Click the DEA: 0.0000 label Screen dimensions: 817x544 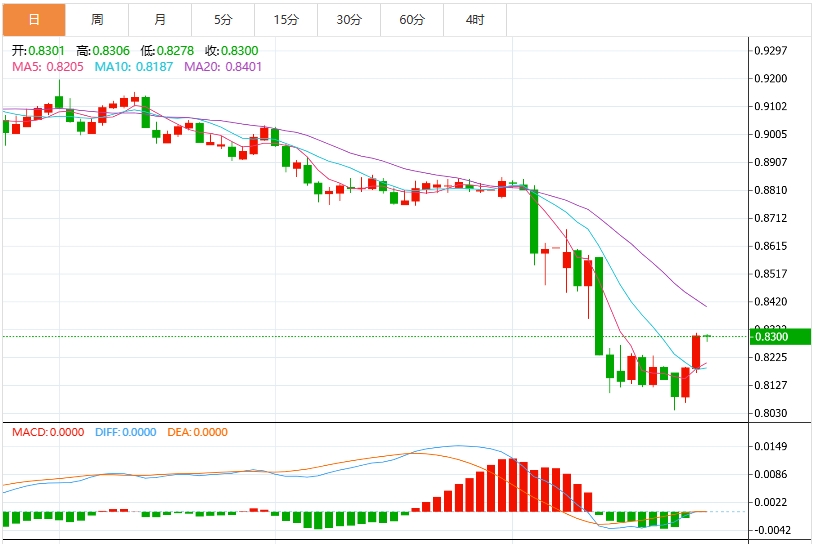197,432
